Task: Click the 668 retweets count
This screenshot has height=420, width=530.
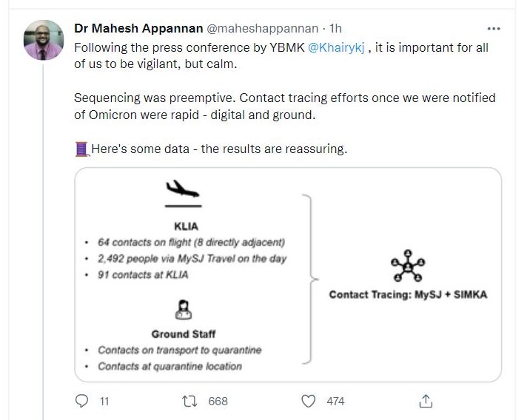Action: pyautogui.click(x=218, y=401)
